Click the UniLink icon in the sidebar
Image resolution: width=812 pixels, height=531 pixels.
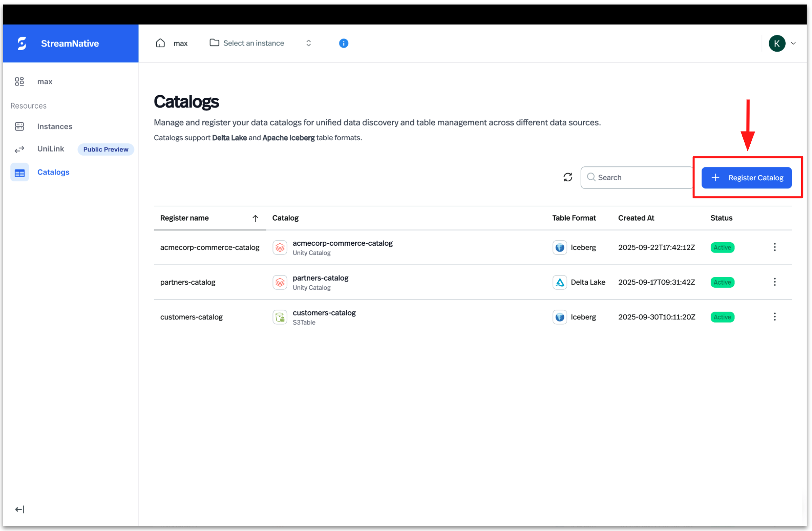(x=19, y=149)
